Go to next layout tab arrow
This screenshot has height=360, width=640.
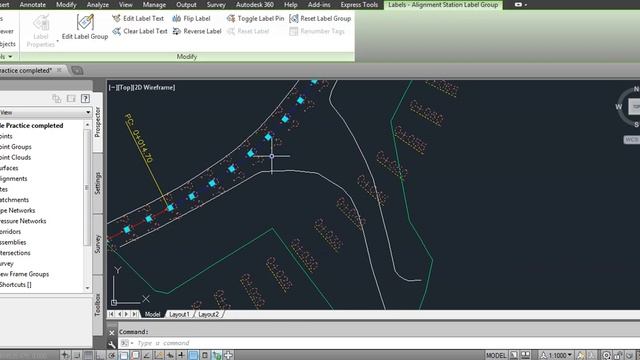126,314
